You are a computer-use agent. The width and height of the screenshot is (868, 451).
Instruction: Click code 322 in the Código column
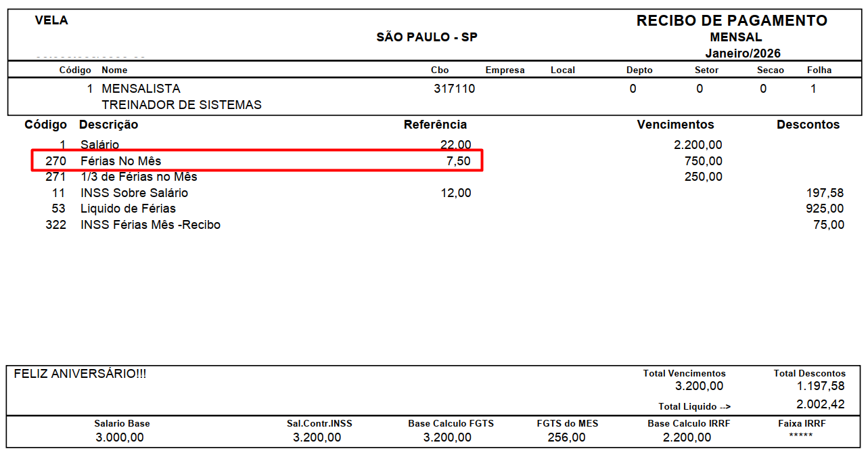click(55, 225)
